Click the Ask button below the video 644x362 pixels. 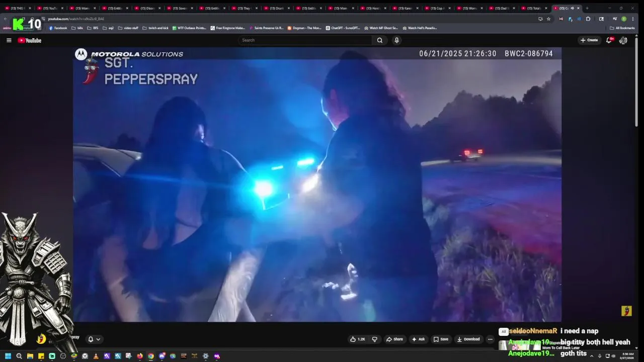418,339
